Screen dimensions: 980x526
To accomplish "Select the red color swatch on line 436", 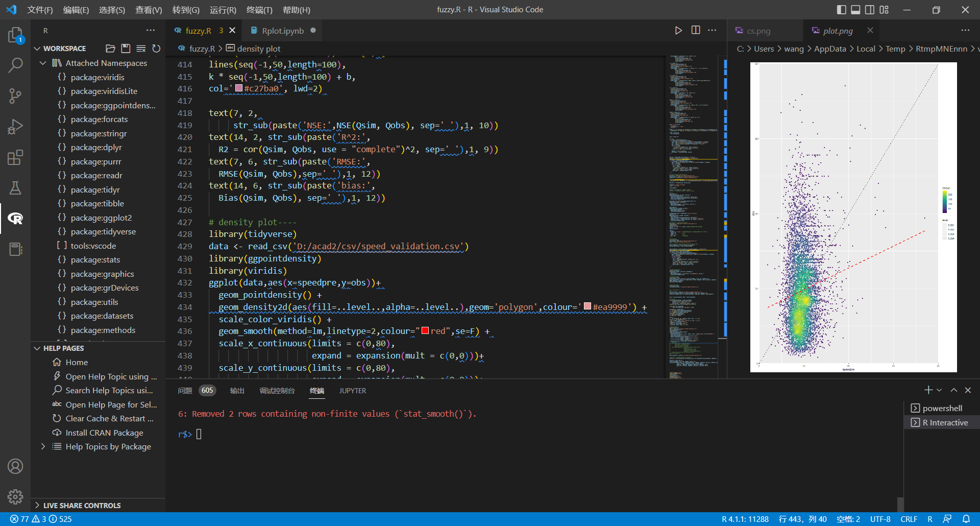I will [426, 331].
